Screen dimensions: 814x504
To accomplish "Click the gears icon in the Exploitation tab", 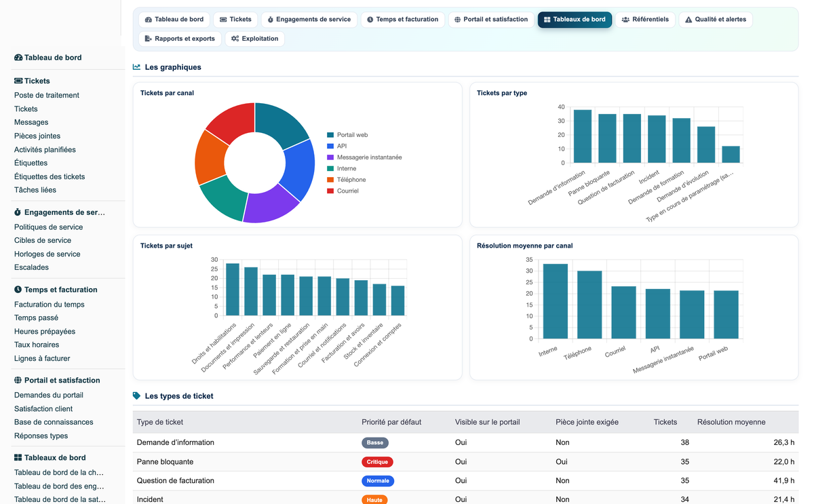I will coord(235,39).
